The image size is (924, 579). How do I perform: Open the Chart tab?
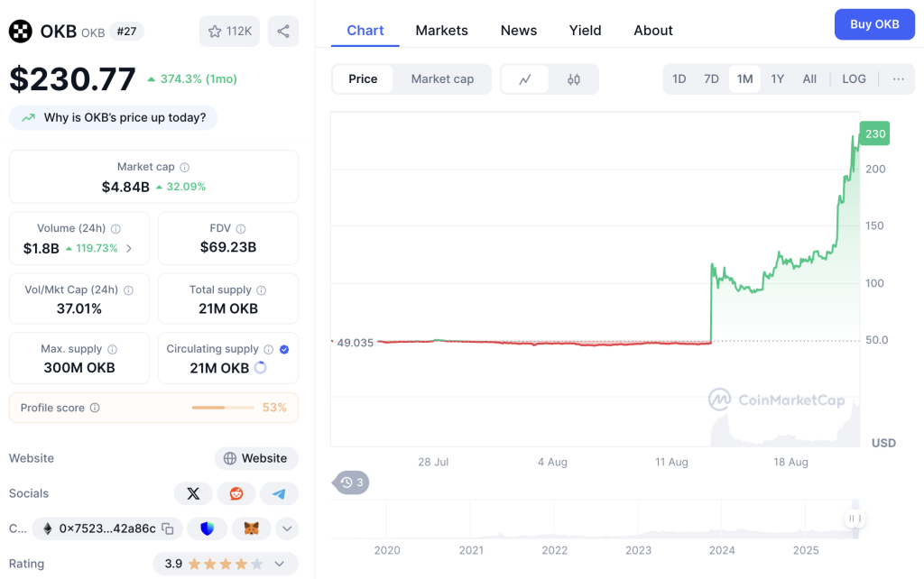point(365,30)
